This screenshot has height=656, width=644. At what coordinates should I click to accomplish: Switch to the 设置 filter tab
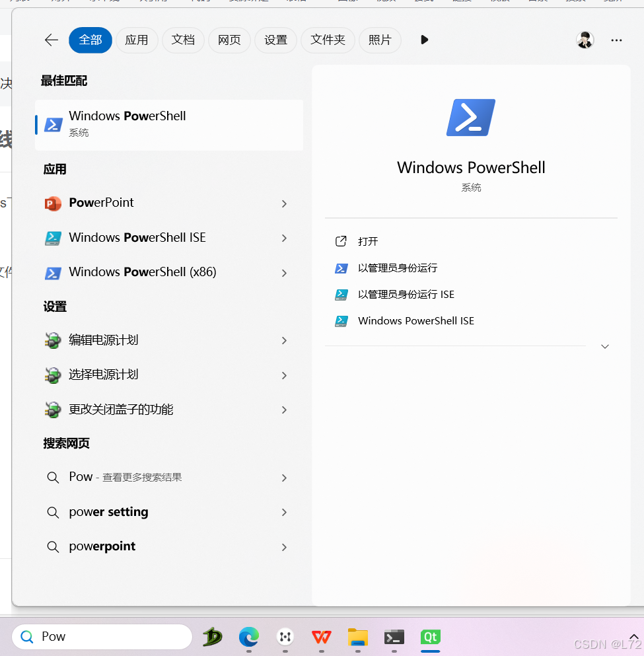coord(276,40)
